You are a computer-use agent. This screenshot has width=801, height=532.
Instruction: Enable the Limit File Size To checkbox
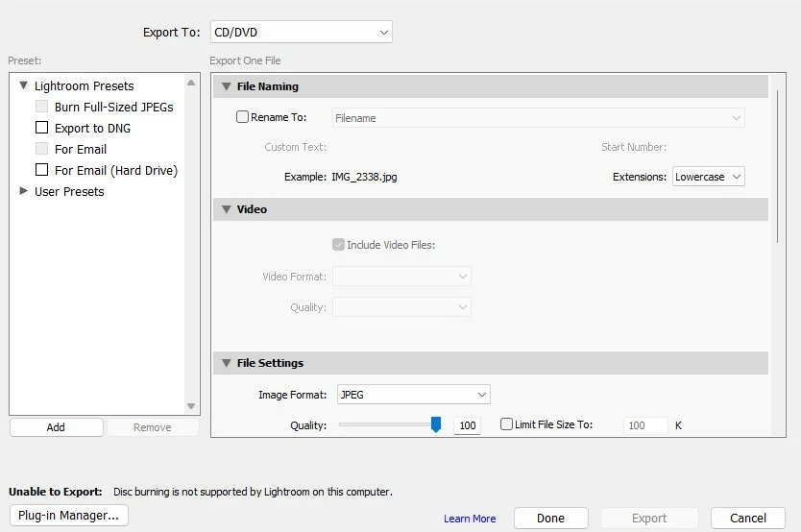coord(506,423)
